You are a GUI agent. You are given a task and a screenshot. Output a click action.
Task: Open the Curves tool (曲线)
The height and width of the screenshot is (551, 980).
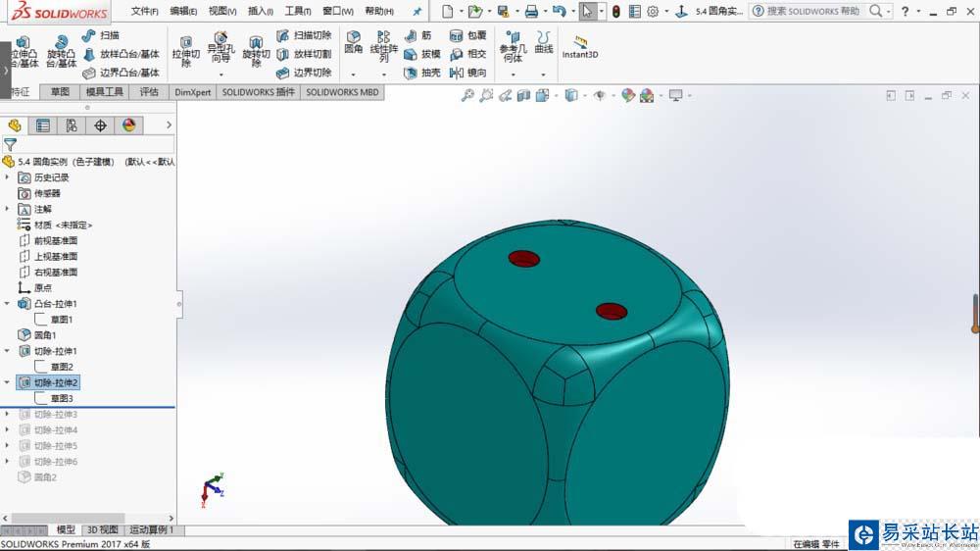[x=544, y=42]
